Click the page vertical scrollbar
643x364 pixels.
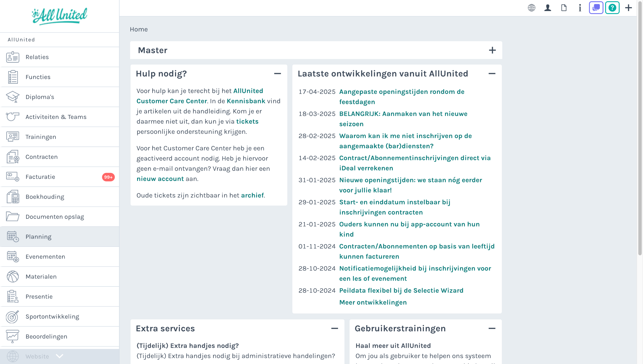[x=640, y=128]
